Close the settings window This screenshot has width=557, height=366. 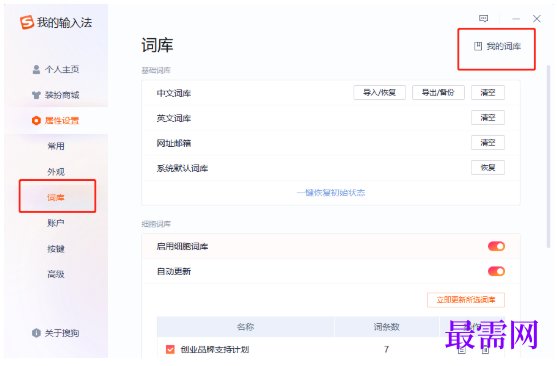[537, 18]
